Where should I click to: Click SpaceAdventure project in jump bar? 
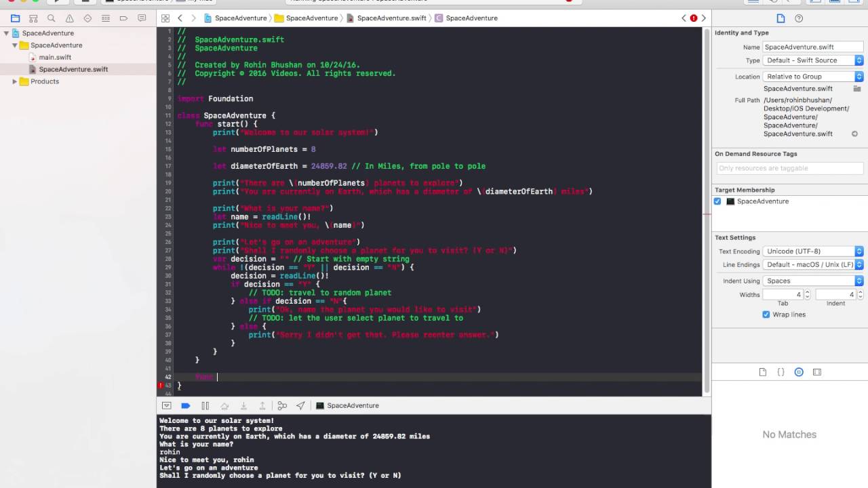pos(235,18)
